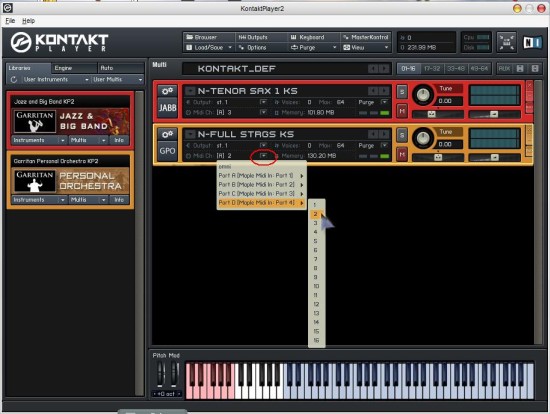
Task: Select Port C [Maple Midi In: Port 3]
Action: [x=261, y=194]
